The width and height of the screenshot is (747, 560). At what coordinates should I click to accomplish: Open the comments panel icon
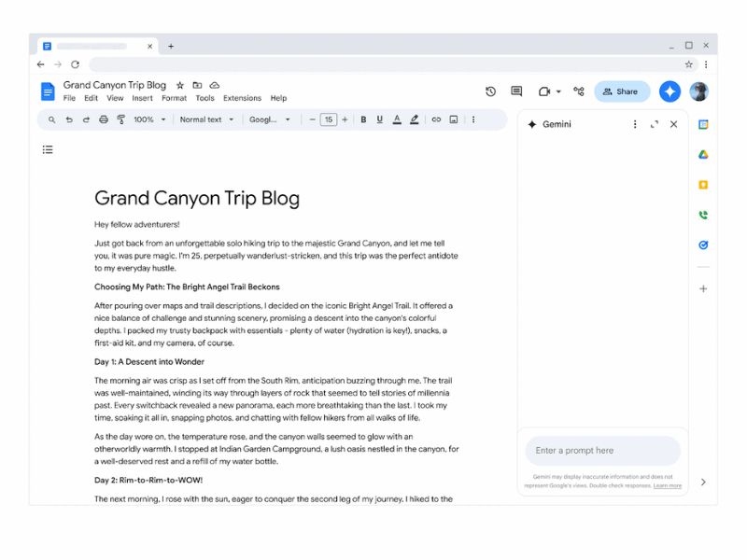click(516, 91)
